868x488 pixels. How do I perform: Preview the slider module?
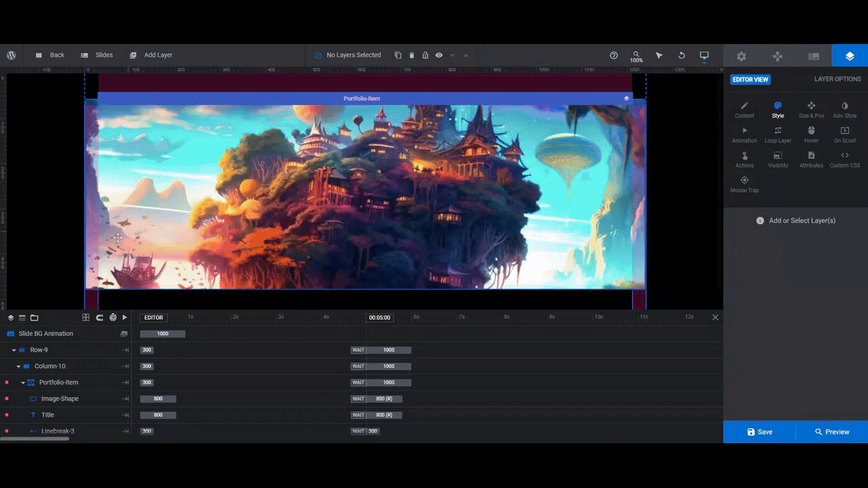(832, 432)
